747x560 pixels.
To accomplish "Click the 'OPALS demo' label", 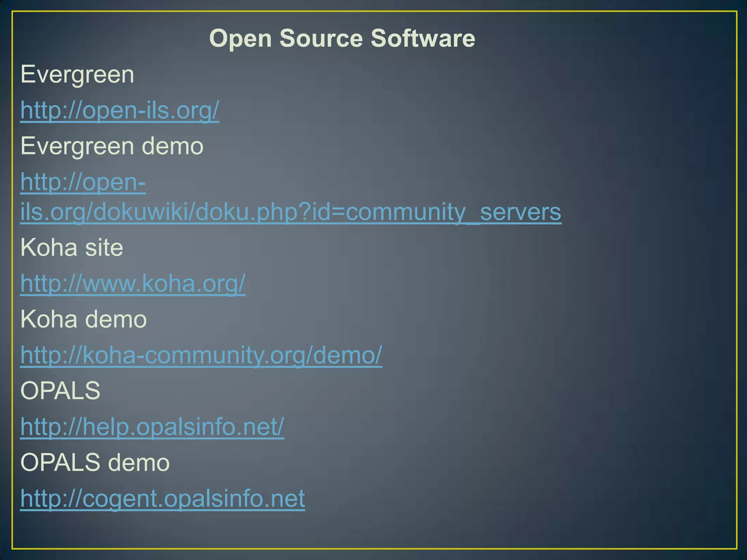I will pyautogui.click(x=95, y=463).
